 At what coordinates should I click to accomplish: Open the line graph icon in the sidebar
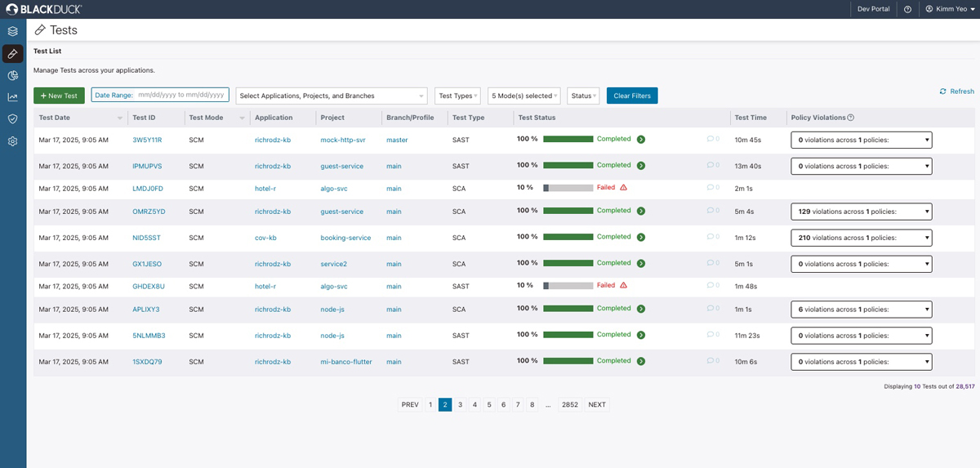(x=13, y=97)
